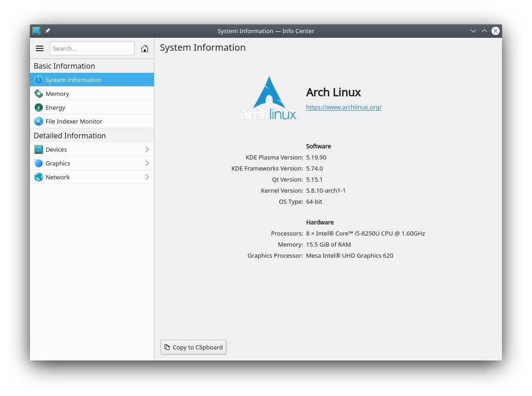
Task: Close the Info Center window
Action: click(496, 31)
